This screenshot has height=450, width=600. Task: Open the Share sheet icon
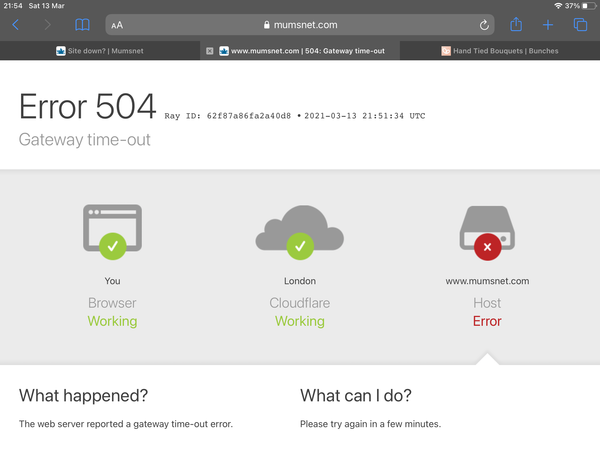pyautogui.click(x=516, y=24)
